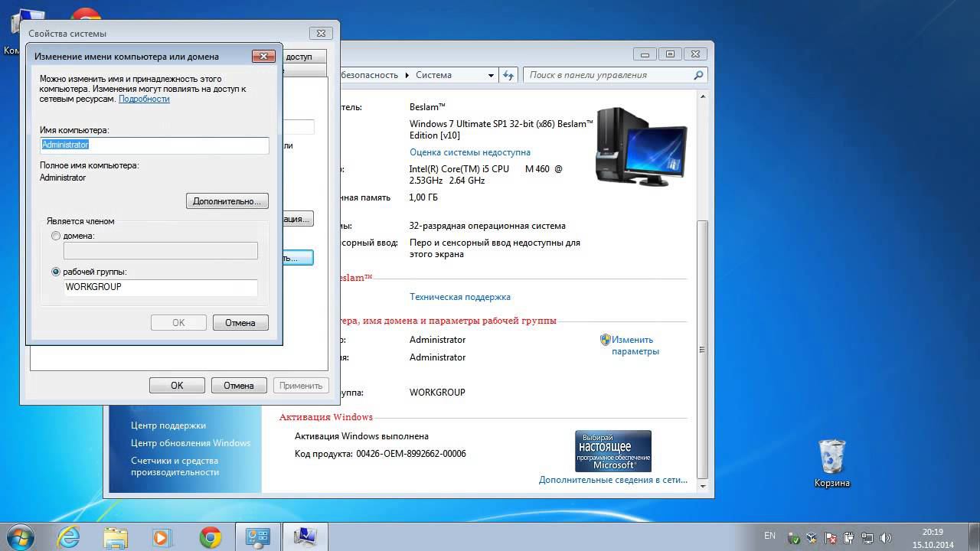Click the refresh icon beside the address bar
Screen dimensions: 980x551
(508, 75)
